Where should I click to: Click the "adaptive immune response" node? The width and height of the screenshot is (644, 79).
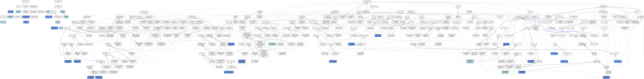(274, 28)
